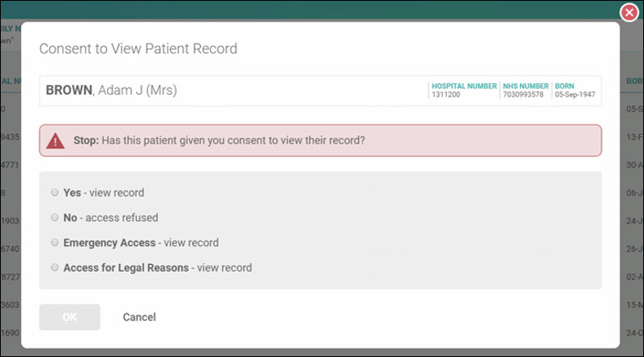Click the background row ending in 6740
Viewport: 644px width, 357px height.
(x=11, y=249)
